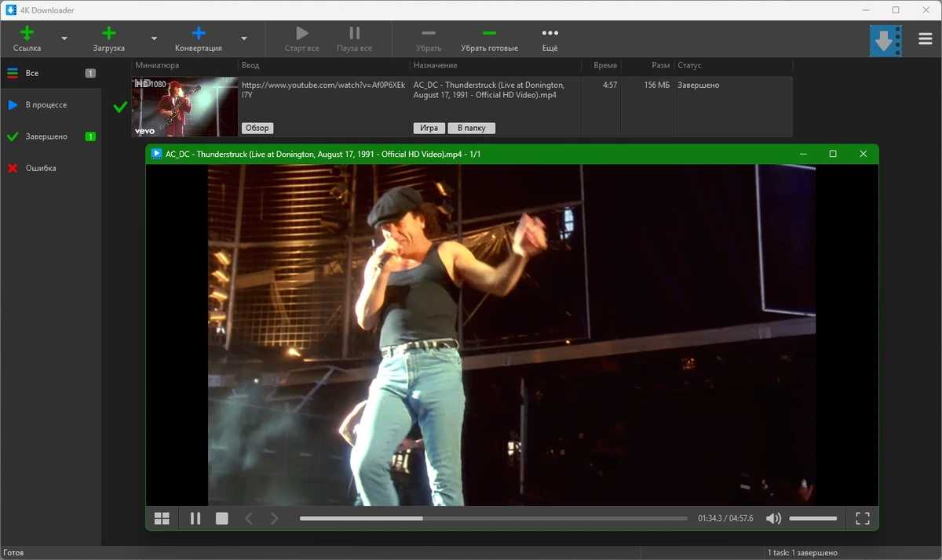Open the hamburger menu in the toolbar
Viewport: 942px width, 560px height.
(x=926, y=40)
